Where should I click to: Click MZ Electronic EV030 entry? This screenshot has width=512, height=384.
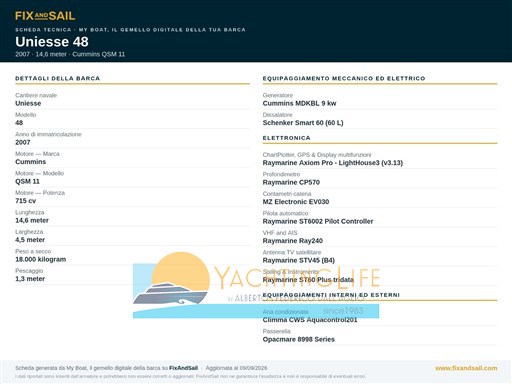click(296, 202)
